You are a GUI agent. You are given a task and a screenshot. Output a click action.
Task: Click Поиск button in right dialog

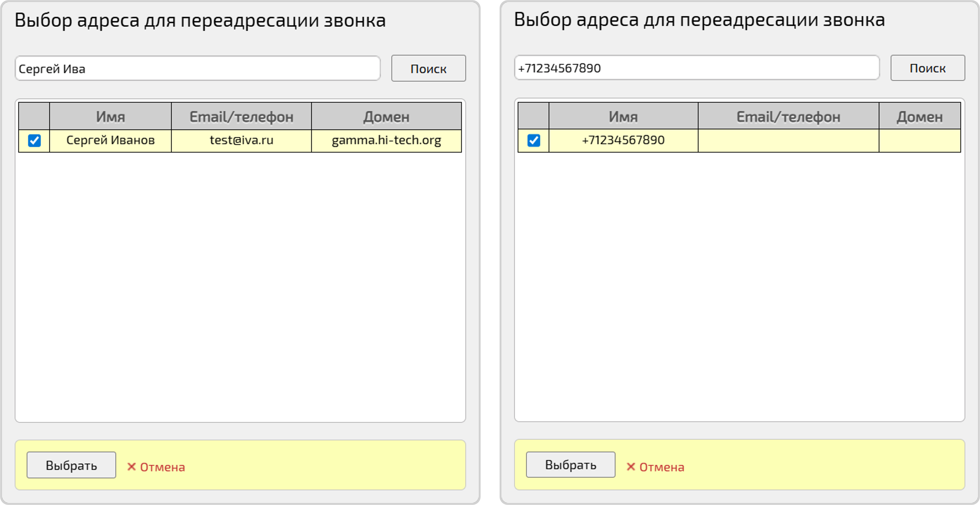(x=927, y=68)
